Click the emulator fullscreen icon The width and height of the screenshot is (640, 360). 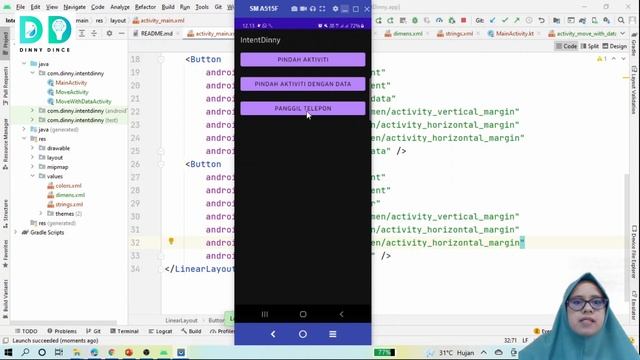322,9
